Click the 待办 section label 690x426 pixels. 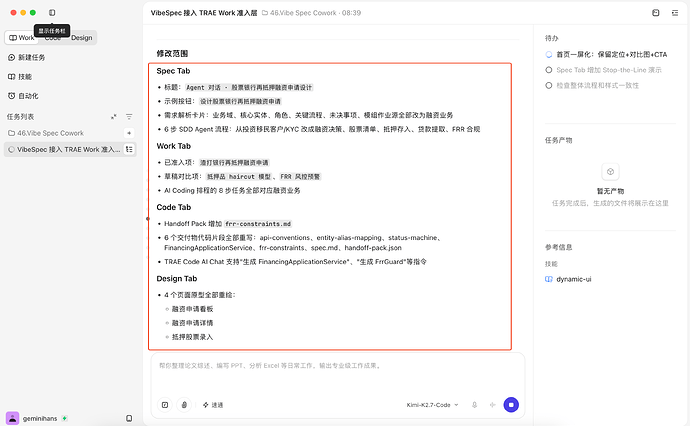551,38
